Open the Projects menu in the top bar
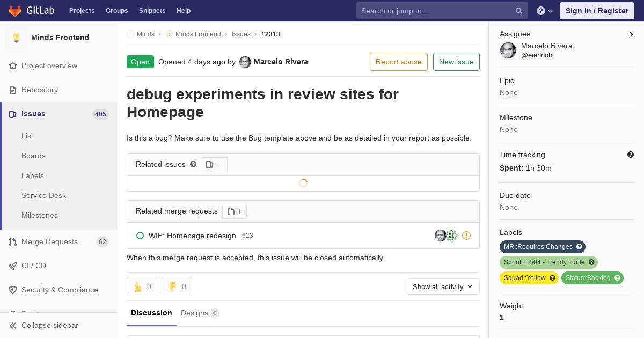Image resolution: width=644 pixels, height=338 pixels. pyautogui.click(x=82, y=11)
